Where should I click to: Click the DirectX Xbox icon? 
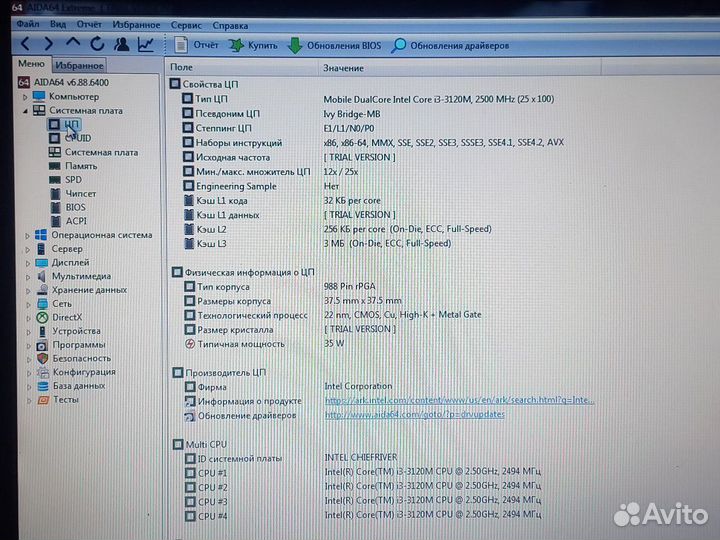point(42,317)
